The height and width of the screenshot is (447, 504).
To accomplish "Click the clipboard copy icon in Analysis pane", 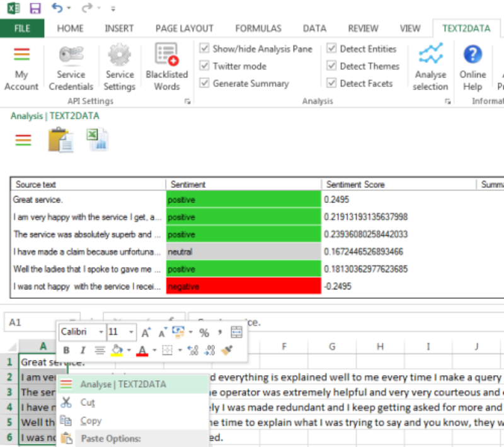I will tap(60, 139).
